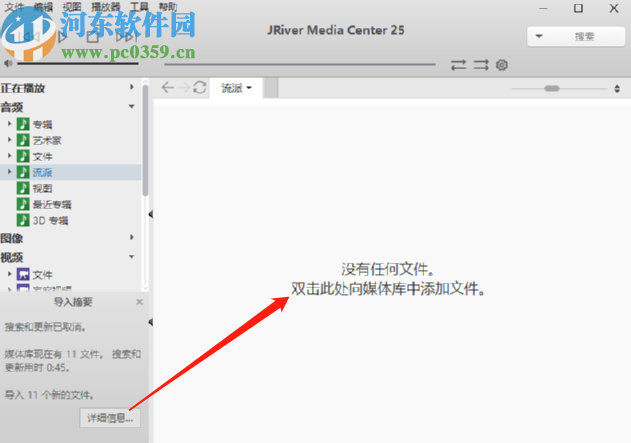The height and width of the screenshot is (443, 631).
Task: Collapse the 音频 section arrow
Action: [132, 106]
